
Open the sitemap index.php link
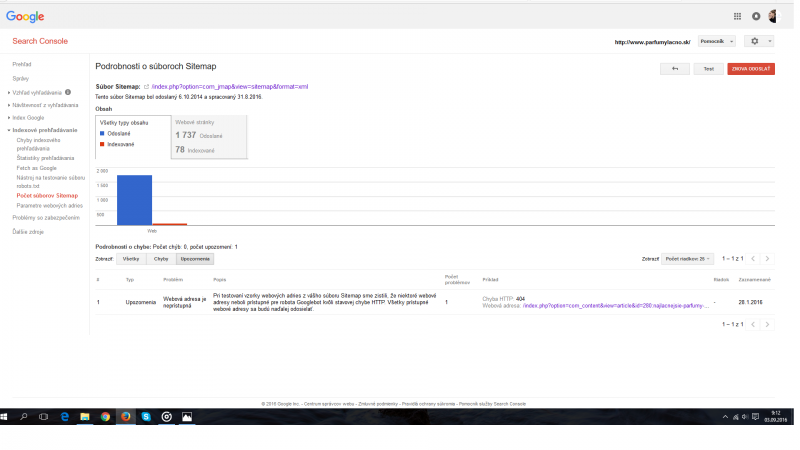pos(229,88)
